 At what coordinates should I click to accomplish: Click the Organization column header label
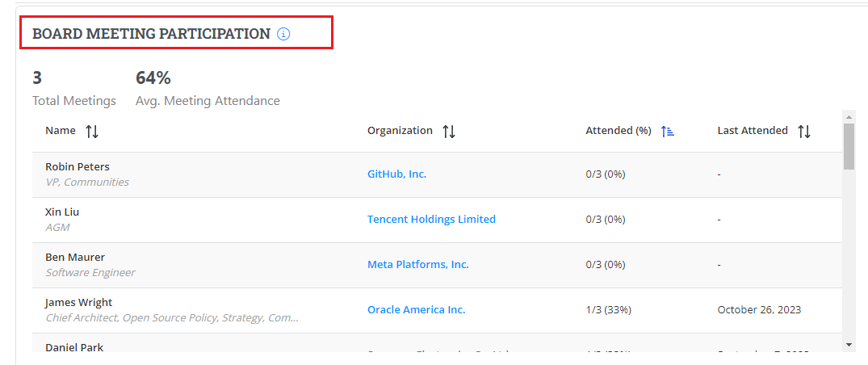(400, 131)
